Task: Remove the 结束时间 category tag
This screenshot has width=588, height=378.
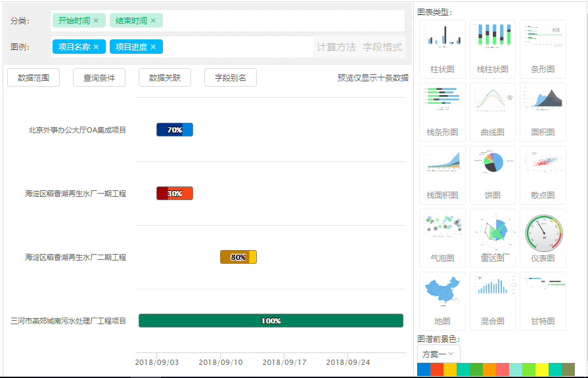Action: tap(153, 21)
